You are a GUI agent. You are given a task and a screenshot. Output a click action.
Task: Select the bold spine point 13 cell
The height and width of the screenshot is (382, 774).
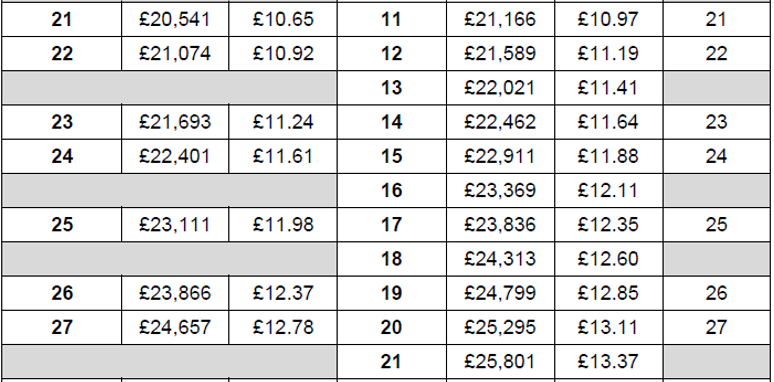pos(391,88)
